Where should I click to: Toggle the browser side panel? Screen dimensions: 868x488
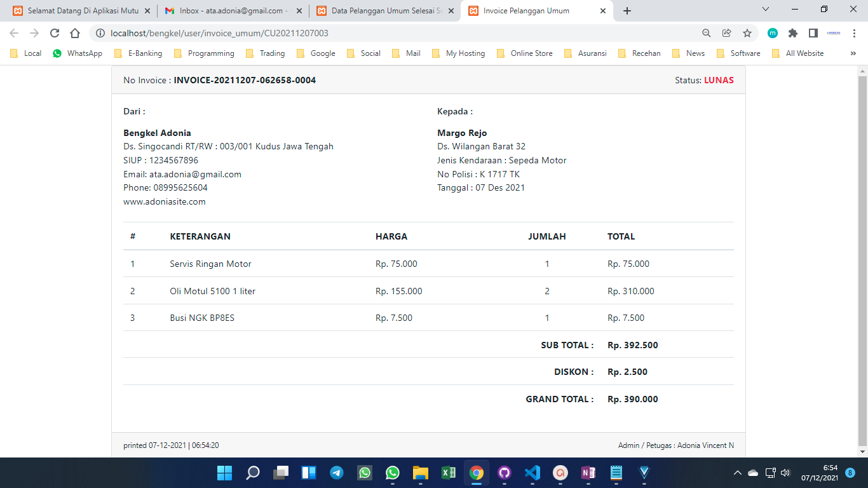click(x=813, y=33)
